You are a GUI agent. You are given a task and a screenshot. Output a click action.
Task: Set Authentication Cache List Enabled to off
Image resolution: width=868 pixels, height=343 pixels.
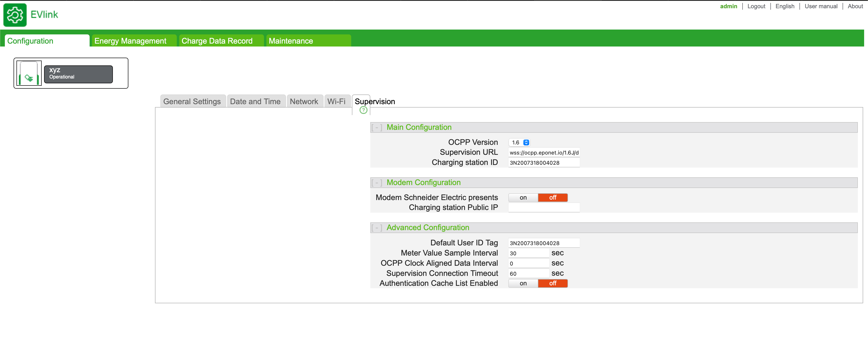point(553,283)
